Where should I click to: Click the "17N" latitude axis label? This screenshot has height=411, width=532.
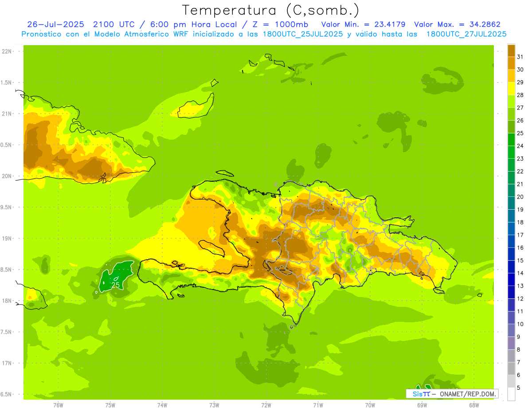pyautogui.click(x=6, y=363)
